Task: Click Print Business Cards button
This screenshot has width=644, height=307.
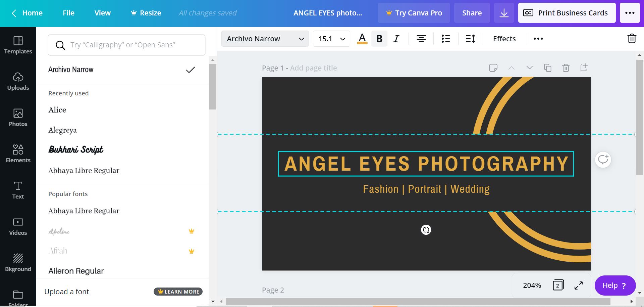Action: click(567, 13)
